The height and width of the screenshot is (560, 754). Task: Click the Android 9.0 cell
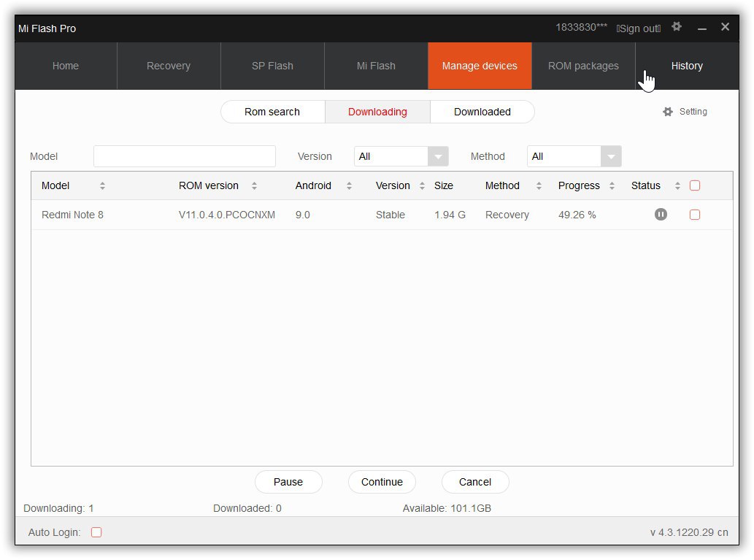point(303,215)
